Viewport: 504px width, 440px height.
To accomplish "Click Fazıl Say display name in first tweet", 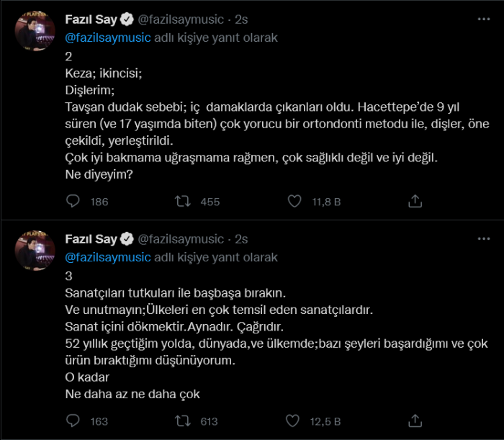I will (x=91, y=19).
